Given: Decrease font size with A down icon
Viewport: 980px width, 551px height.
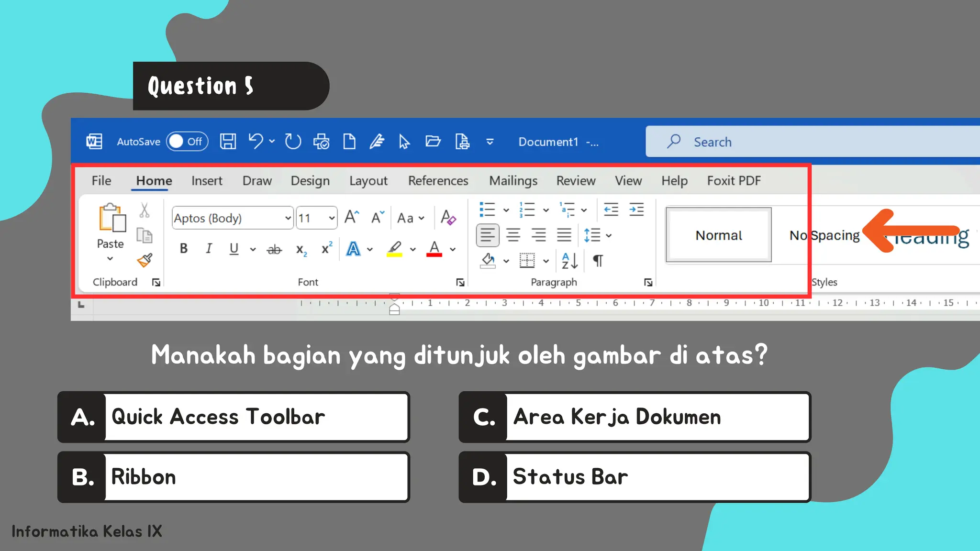Looking at the screenshot, I should click(378, 218).
